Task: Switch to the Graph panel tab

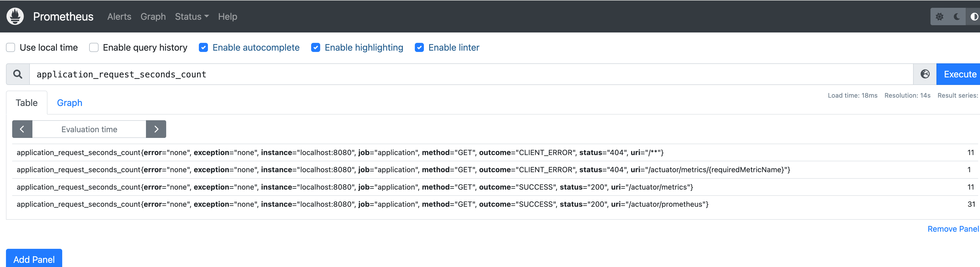Action: [70, 103]
